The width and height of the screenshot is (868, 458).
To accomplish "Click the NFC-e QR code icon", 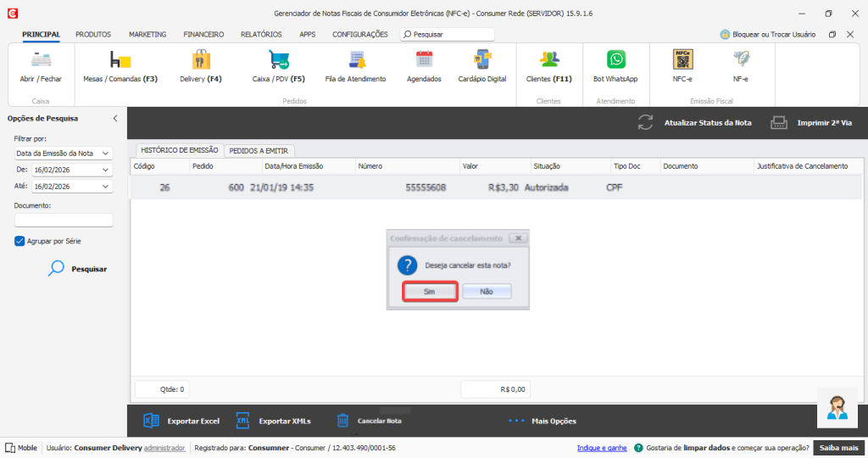I will coord(682,59).
